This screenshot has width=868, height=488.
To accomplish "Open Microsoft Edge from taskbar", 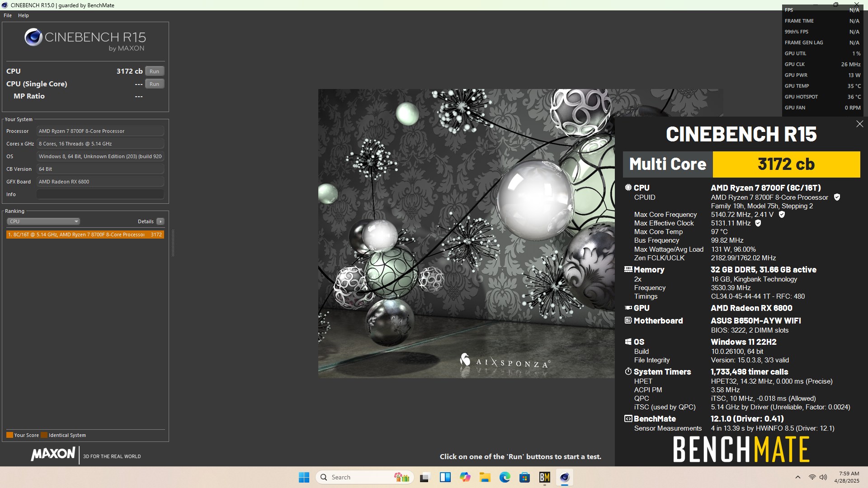I will [x=505, y=477].
